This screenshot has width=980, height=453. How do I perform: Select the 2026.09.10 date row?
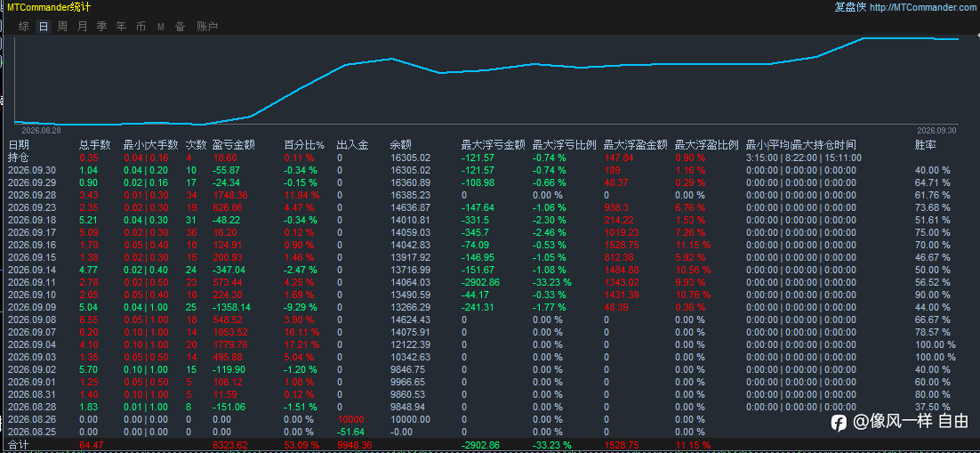tap(32, 295)
